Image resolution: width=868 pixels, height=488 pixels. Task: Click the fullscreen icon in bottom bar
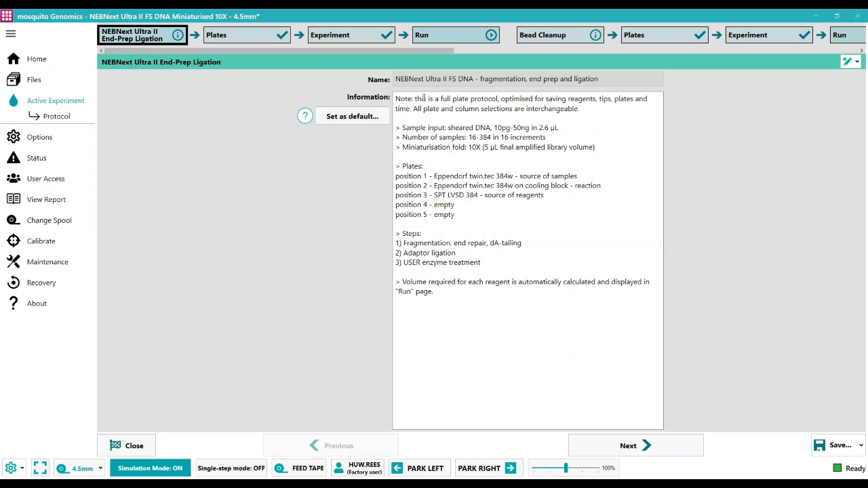click(40, 468)
